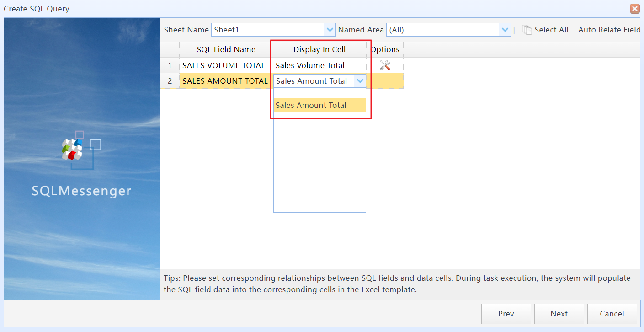Click the Next button
Screen dimensions: 644x332
(559, 314)
